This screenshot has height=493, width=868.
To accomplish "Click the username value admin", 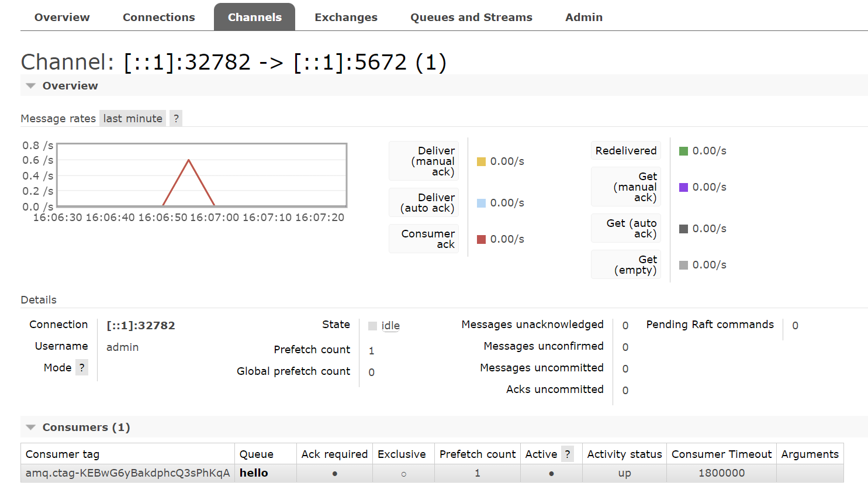I will coord(123,347).
